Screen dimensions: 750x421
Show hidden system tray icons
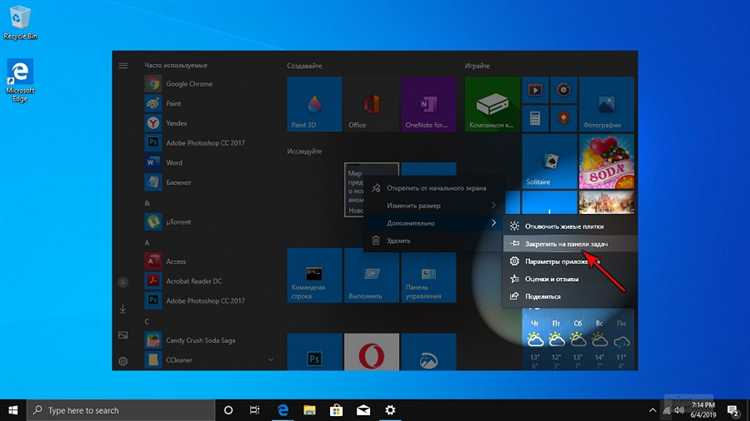point(652,410)
